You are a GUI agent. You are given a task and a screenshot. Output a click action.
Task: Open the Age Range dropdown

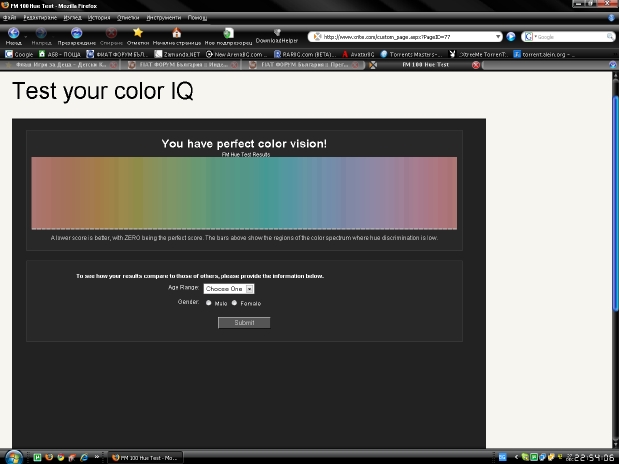coord(229,288)
